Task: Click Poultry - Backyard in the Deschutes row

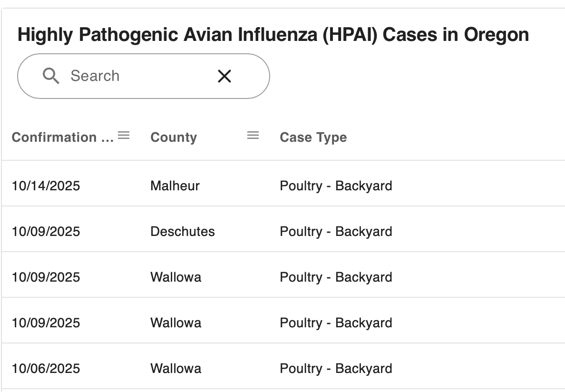Action: coord(336,231)
